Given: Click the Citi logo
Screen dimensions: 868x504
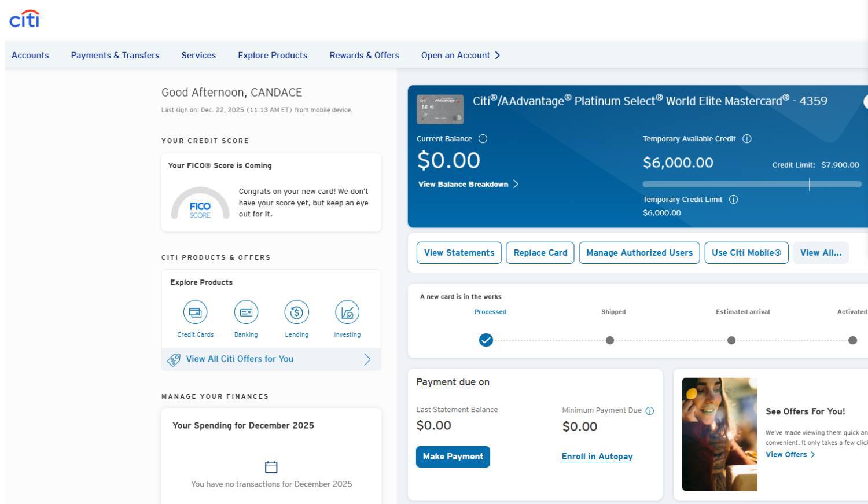Looking at the screenshot, I should point(24,19).
